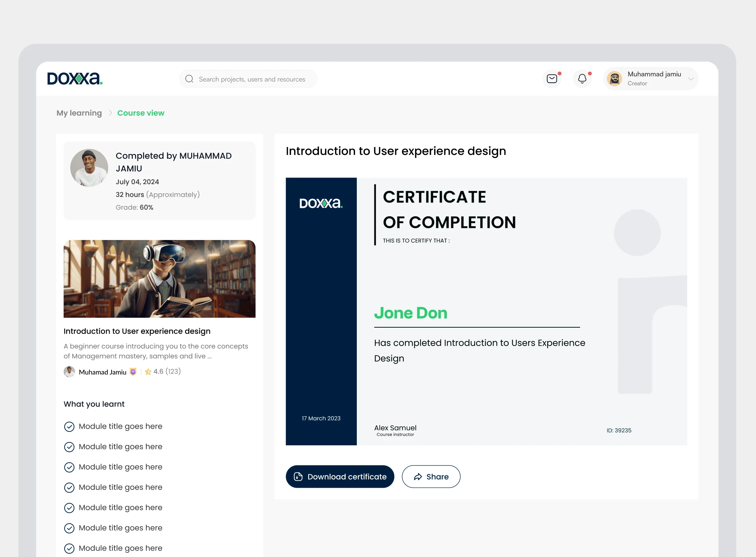
Task: Click Has completed Introduction to Users Experience text
Action: click(480, 350)
